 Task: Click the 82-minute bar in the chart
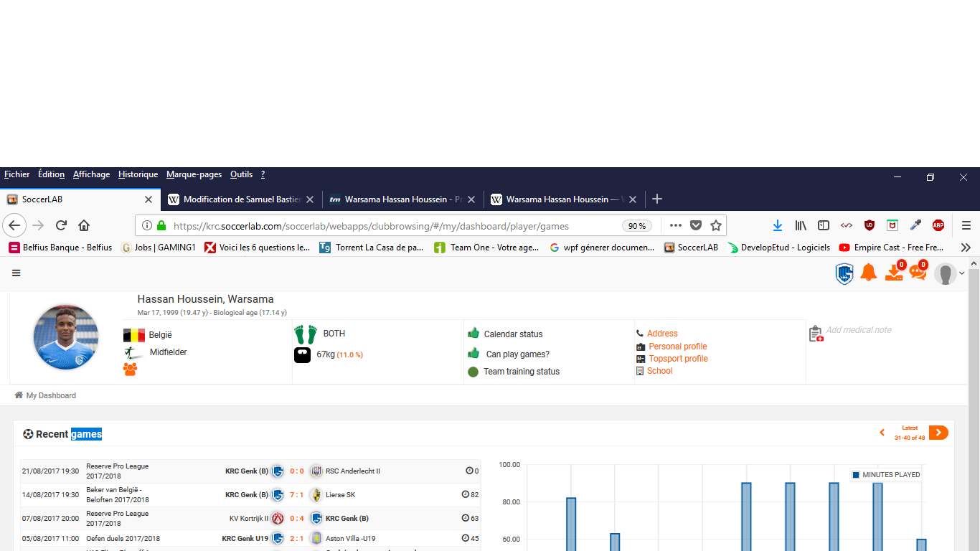point(571,524)
